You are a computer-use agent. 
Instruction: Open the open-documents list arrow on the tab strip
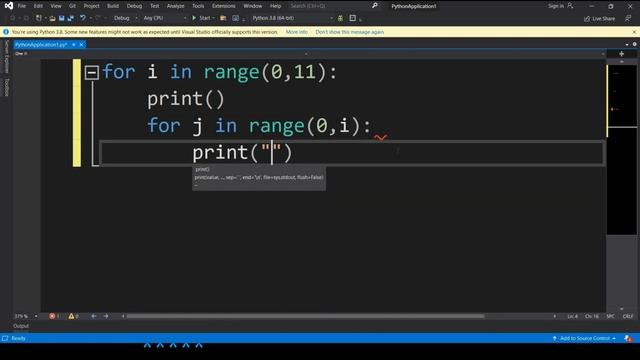tap(627, 44)
